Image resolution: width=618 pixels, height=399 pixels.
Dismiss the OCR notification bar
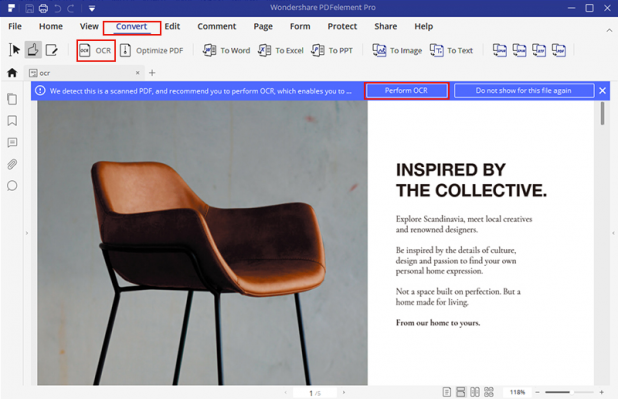(x=602, y=91)
